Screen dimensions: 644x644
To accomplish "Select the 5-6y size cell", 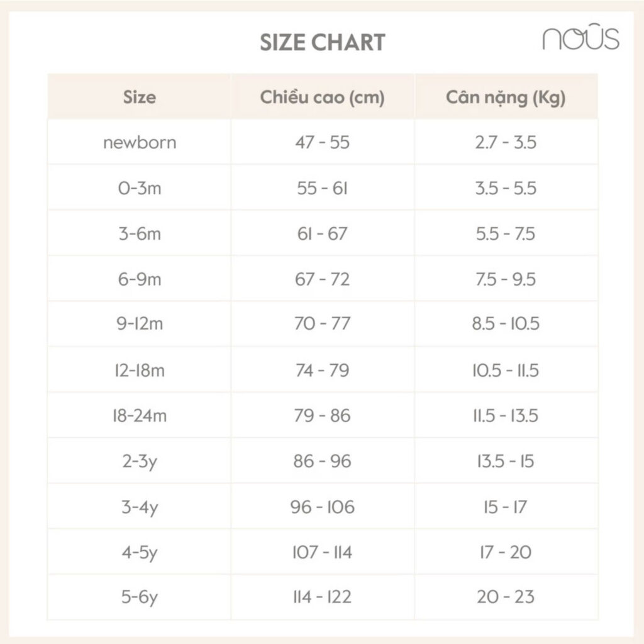I will pyautogui.click(x=140, y=597).
